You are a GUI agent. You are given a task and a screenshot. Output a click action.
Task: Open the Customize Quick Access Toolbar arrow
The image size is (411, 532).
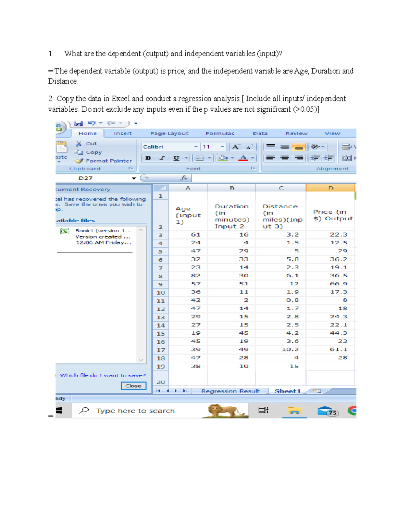136,123
